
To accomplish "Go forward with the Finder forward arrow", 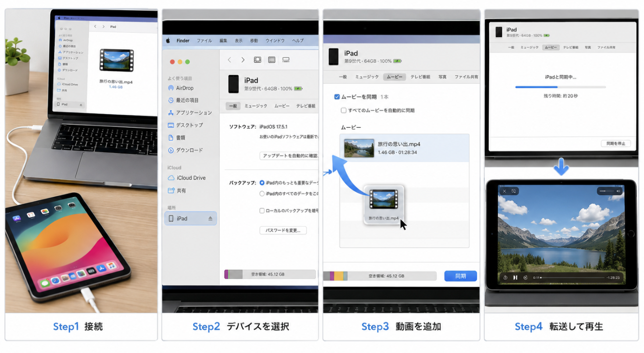I will click(x=243, y=60).
